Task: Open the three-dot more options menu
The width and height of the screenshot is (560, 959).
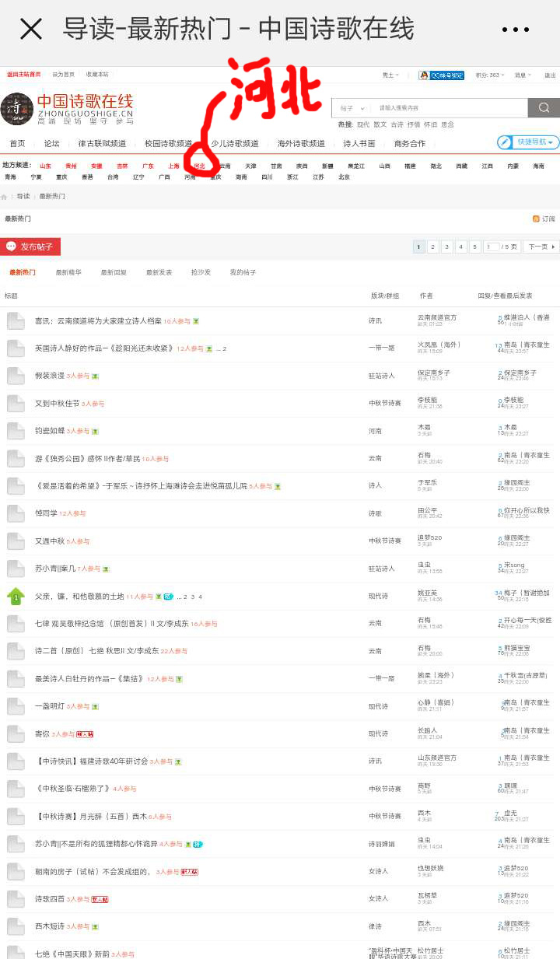Action: pyautogui.click(x=515, y=30)
